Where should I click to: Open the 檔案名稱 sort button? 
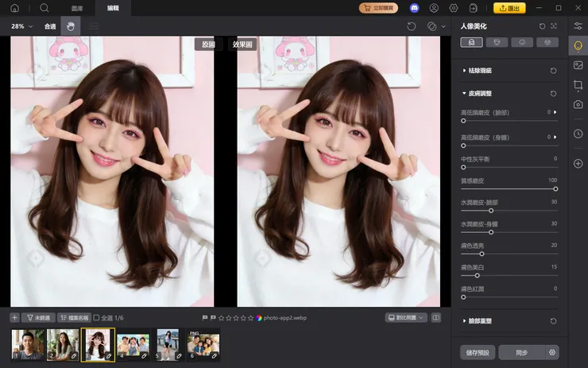[74, 318]
